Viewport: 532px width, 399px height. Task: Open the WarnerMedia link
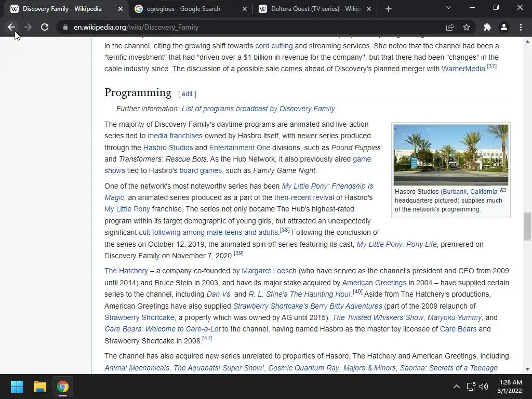pos(463,69)
